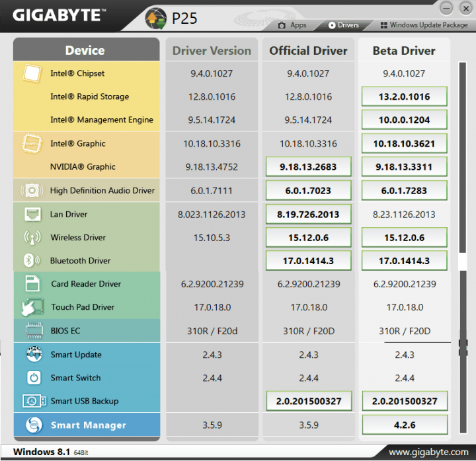Install Bluetooth official driver 17.0.1414.3
476x461 pixels.
point(308,261)
